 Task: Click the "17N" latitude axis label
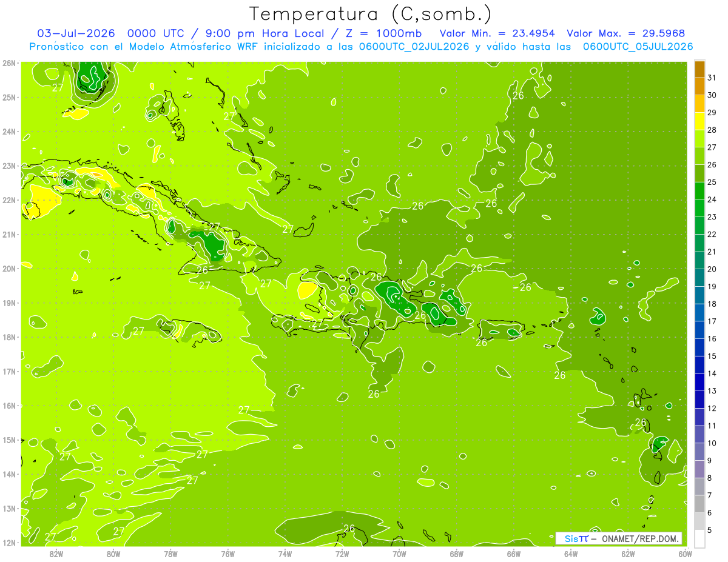8,371
